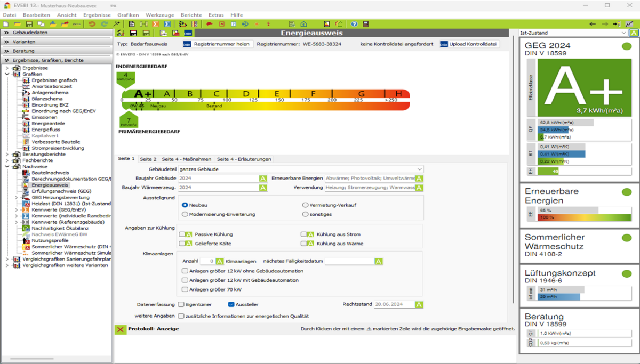Switch to Seite 4 - Maßnahmen tab

coord(186,159)
